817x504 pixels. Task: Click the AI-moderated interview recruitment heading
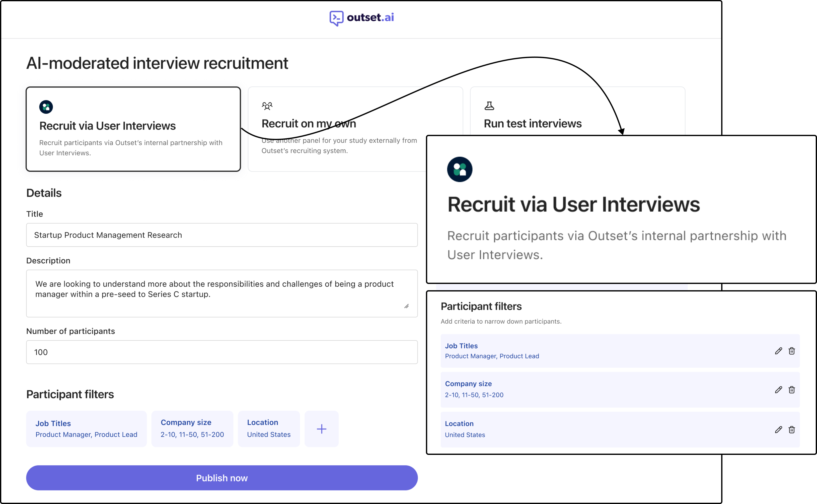(x=157, y=63)
